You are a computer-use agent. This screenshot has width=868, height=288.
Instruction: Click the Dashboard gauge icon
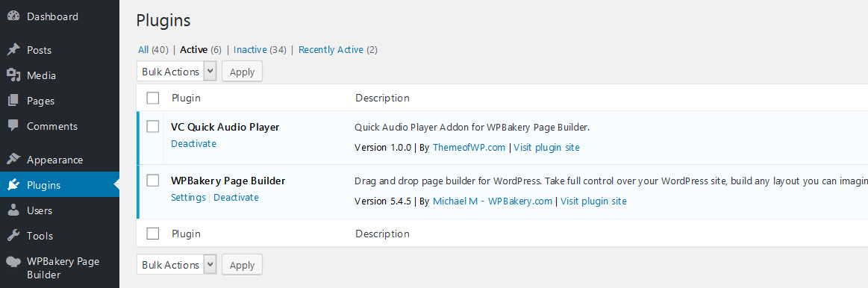(13, 16)
